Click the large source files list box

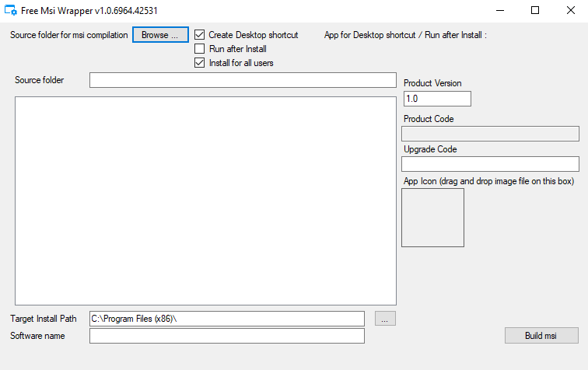[x=205, y=201]
